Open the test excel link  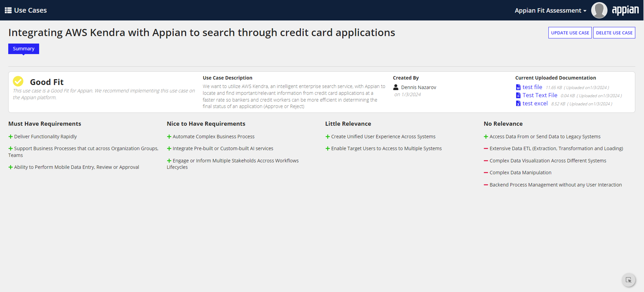(535, 103)
